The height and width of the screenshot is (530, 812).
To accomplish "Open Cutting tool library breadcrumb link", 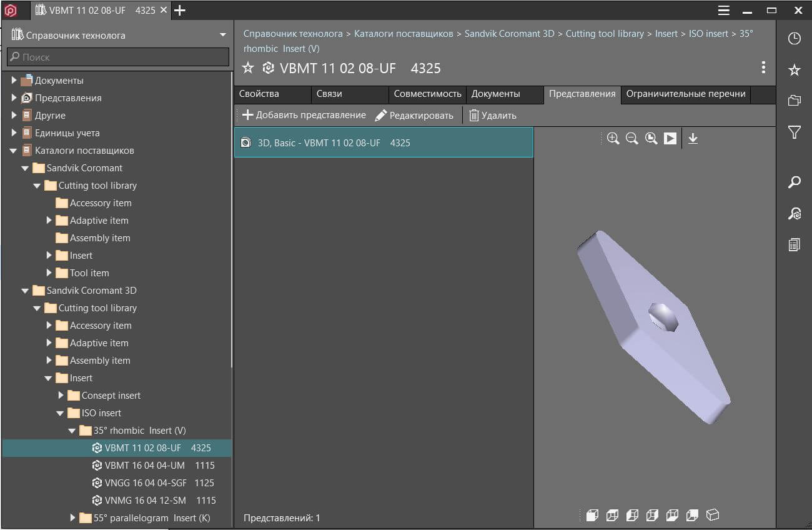I will 605,34.
